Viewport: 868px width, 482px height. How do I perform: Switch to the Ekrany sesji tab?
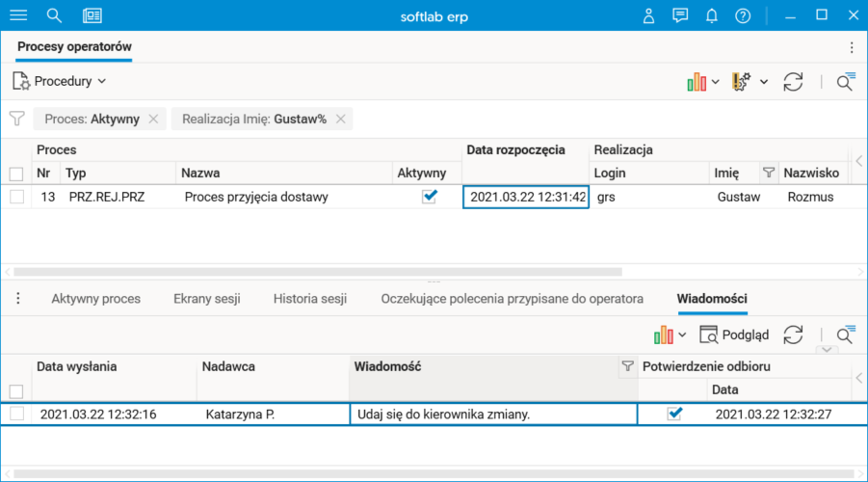(x=206, y=299)
